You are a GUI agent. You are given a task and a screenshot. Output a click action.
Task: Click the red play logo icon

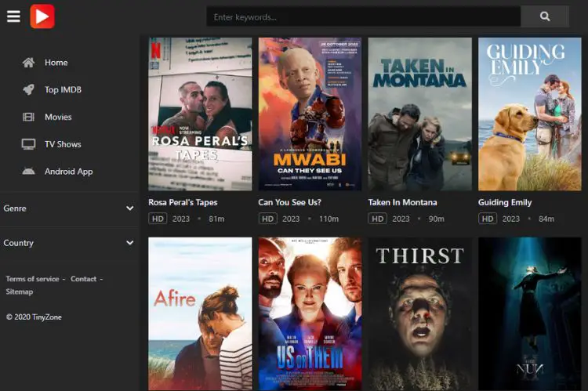coord(42,16)
